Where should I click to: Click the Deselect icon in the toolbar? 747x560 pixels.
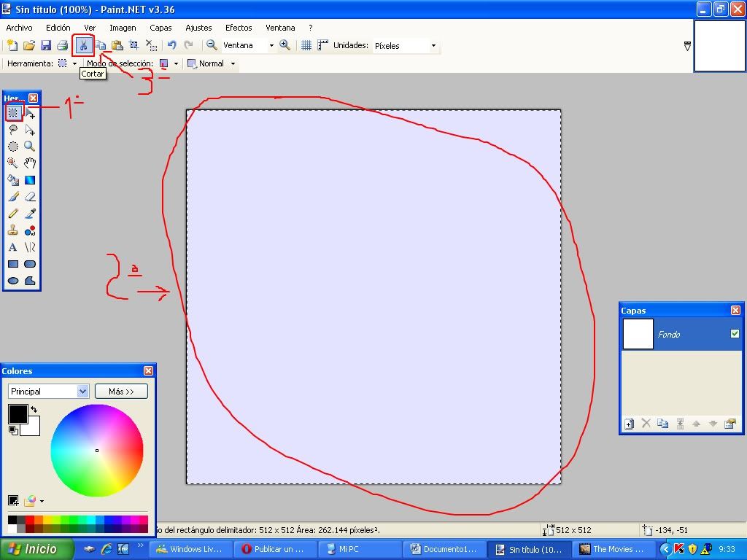(x=151, y=45)
